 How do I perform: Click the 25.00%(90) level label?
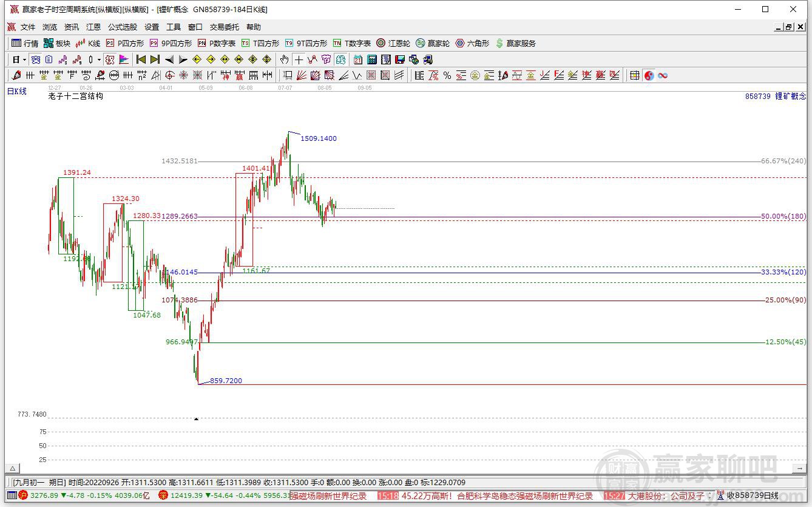[x=786, y=300]
